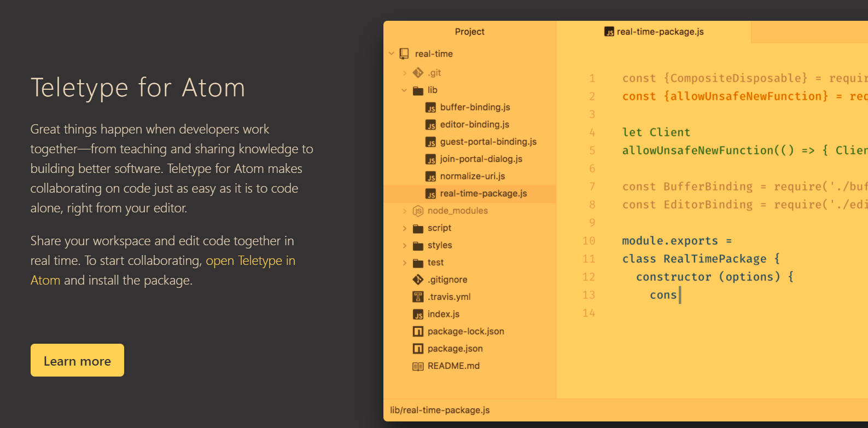Open buffer-binding.js in the tree
The height and width of the screenshot is (428, 868).
475,107
